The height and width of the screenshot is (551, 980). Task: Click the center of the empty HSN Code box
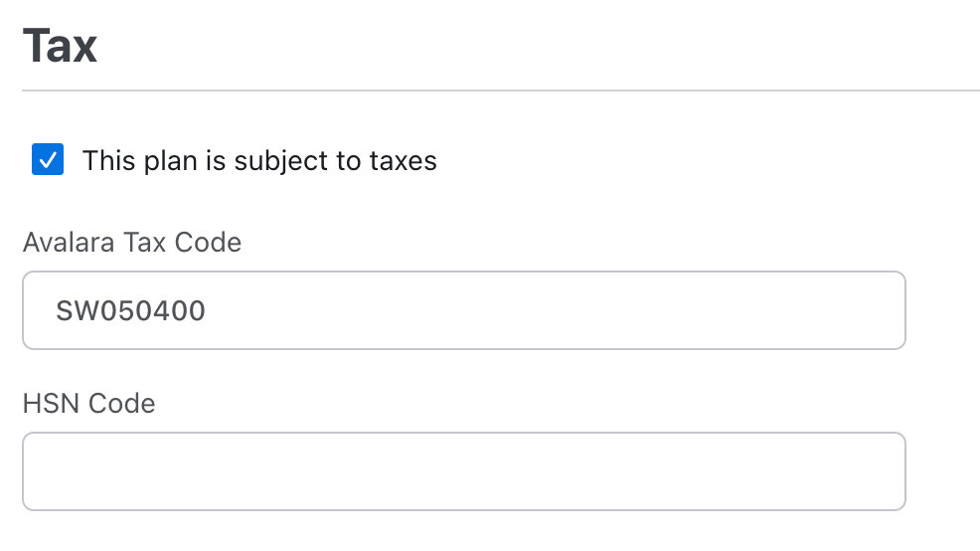(463, 470)
